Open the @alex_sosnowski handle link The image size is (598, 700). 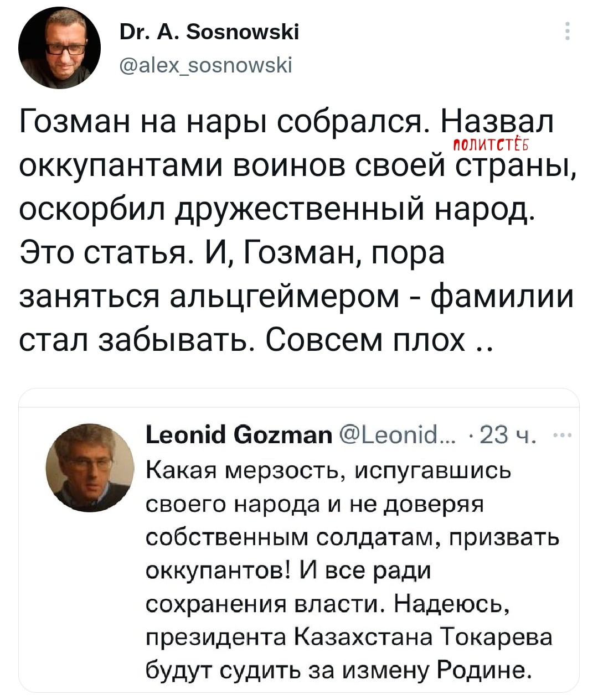click(x=205, y=66)
